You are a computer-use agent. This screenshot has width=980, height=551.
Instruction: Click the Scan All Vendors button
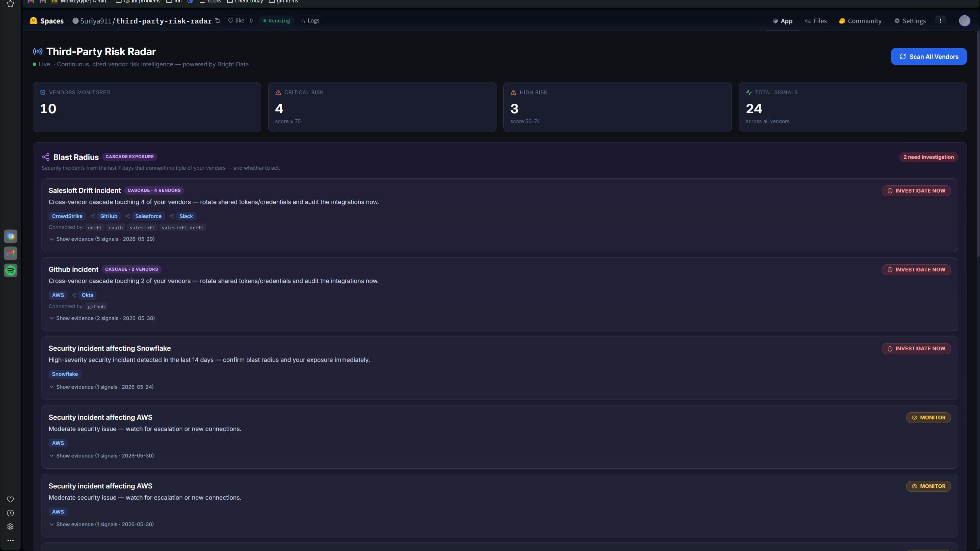929,57
